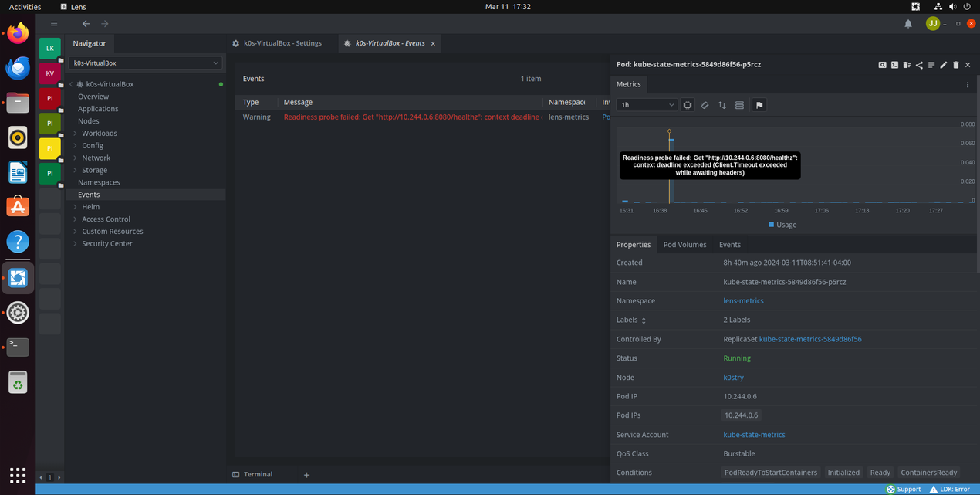Select the Readiness probe failed event row
Image resolution: width=980 pixels, height=495 pixels.
point(422,117)
